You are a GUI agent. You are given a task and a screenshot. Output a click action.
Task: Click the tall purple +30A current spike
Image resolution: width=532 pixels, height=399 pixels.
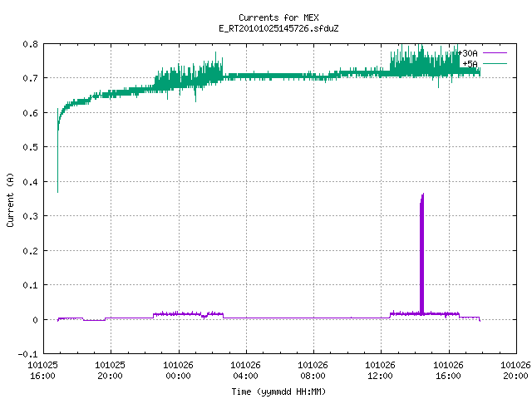click(x=422, y=254)
